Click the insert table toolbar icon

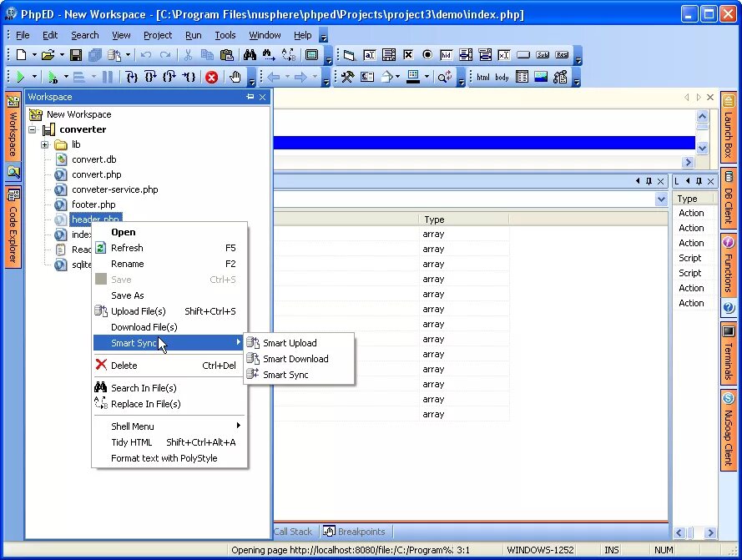522,77
